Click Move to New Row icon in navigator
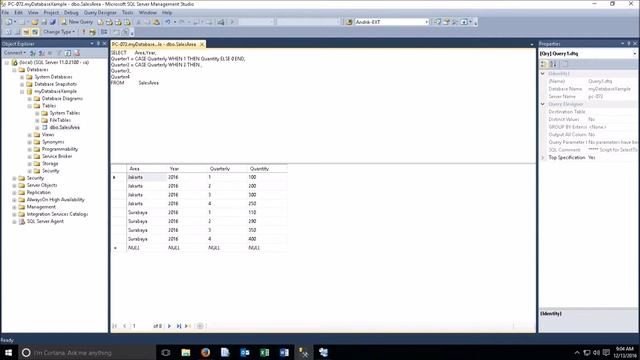 (x=188, y=326)
